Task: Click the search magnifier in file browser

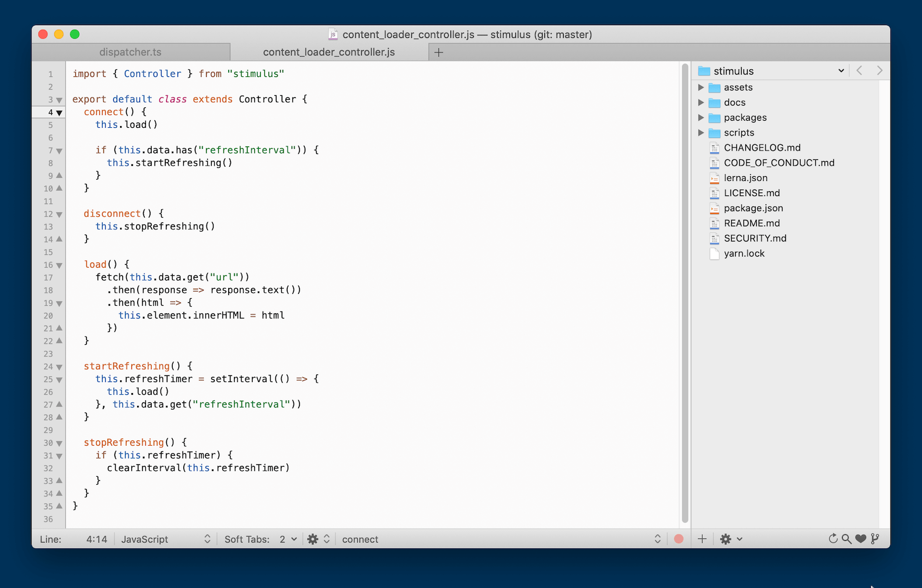Action: [x=846, y=539]
